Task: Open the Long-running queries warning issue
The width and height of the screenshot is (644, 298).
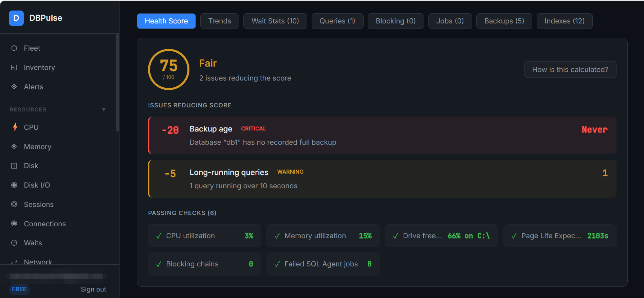Action: click(x=382, y=179)
